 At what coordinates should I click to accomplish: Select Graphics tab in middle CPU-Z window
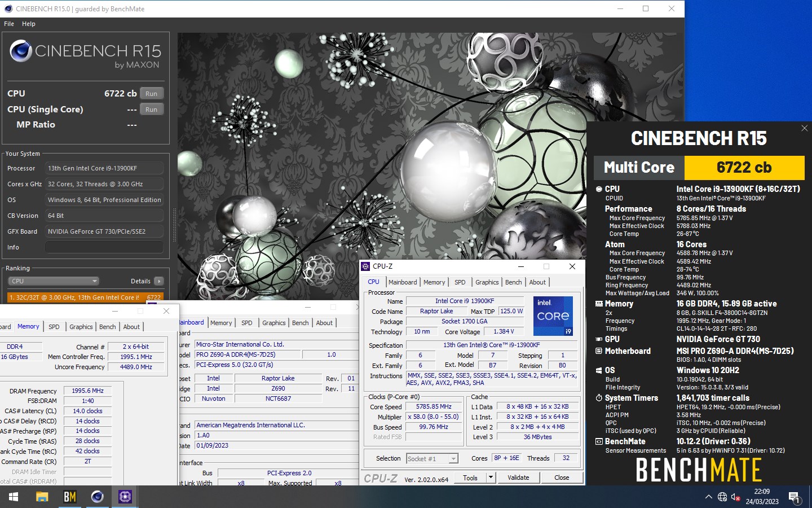tap(274, 323)
